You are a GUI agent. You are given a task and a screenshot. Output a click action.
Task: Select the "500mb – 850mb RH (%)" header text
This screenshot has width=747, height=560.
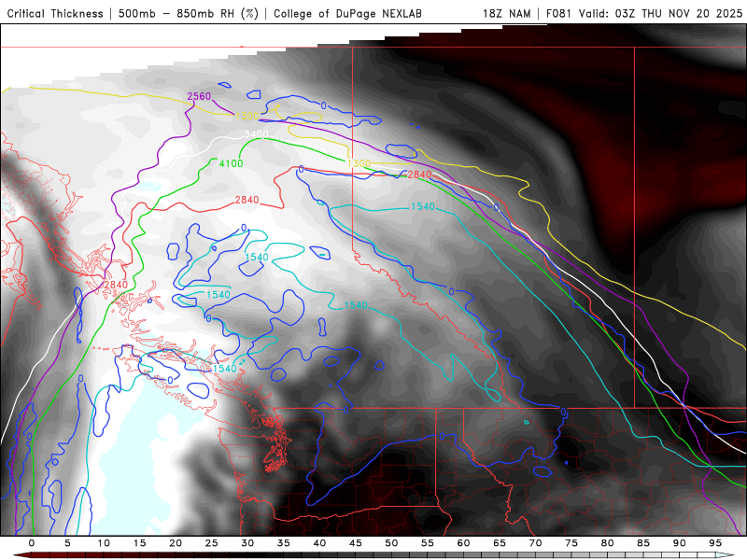(189, 13)
